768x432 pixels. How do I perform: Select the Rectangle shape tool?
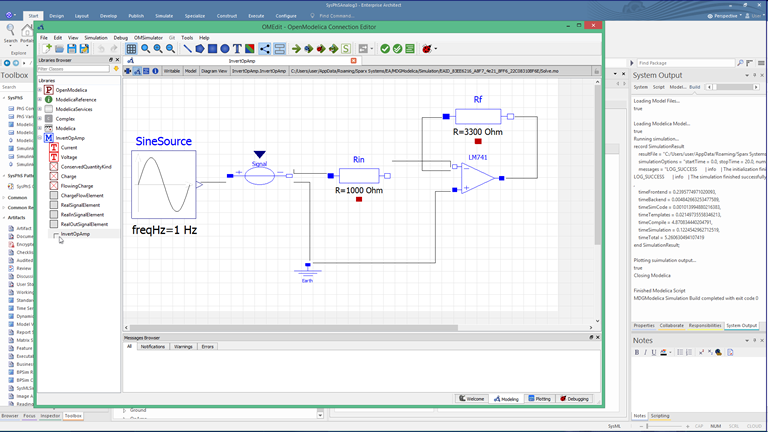tap(212, 48)
